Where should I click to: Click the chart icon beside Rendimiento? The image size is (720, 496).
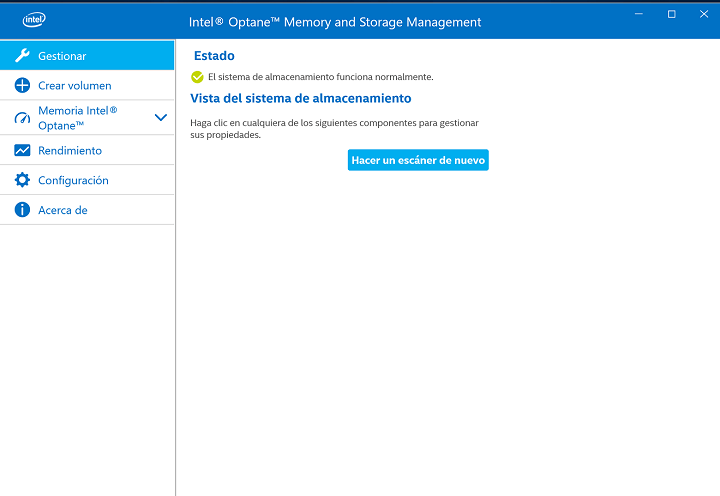tap(22, 151)
